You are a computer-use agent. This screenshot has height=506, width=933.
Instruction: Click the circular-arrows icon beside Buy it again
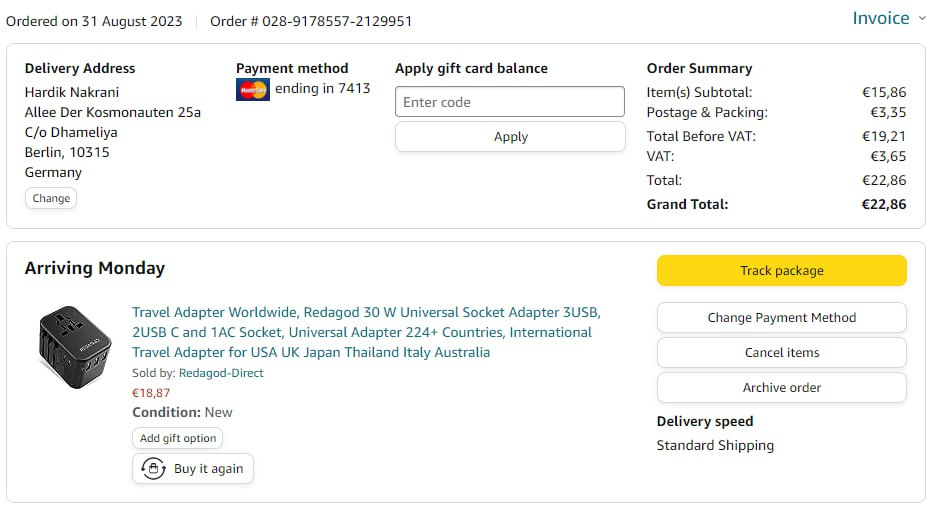coord(153,468)
